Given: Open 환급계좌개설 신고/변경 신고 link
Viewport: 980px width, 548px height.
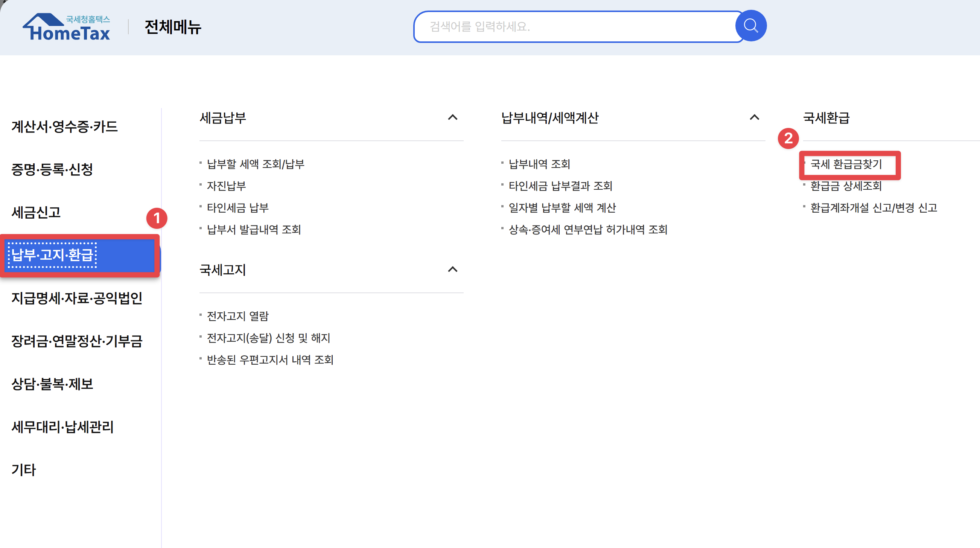Looking at the screenshot, I should [873, 208].
